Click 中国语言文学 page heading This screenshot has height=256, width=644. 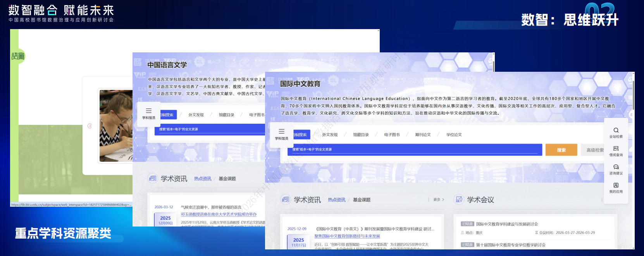(167, 65)
